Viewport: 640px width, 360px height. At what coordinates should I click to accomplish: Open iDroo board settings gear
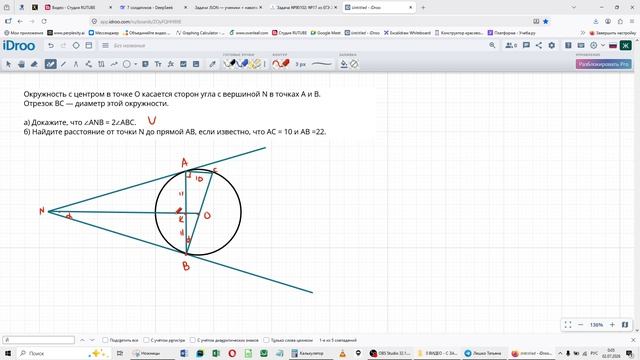pos(551,45)
